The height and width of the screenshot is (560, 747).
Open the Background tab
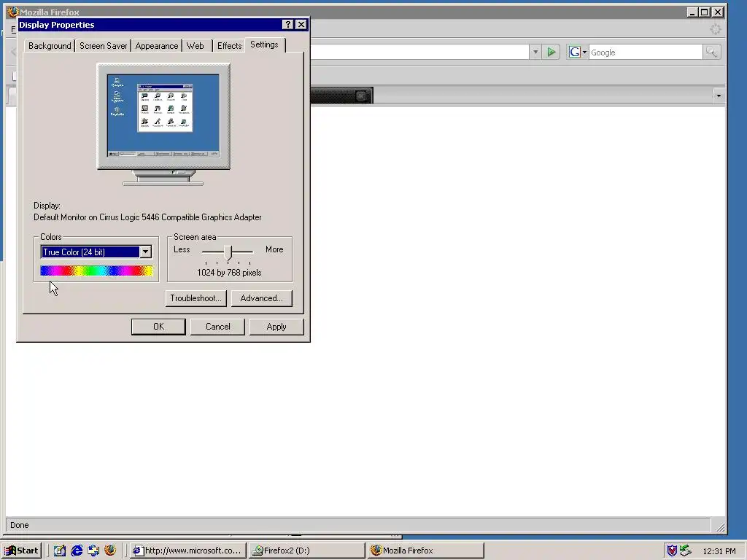pyautogui.click(x=50, y=46)
